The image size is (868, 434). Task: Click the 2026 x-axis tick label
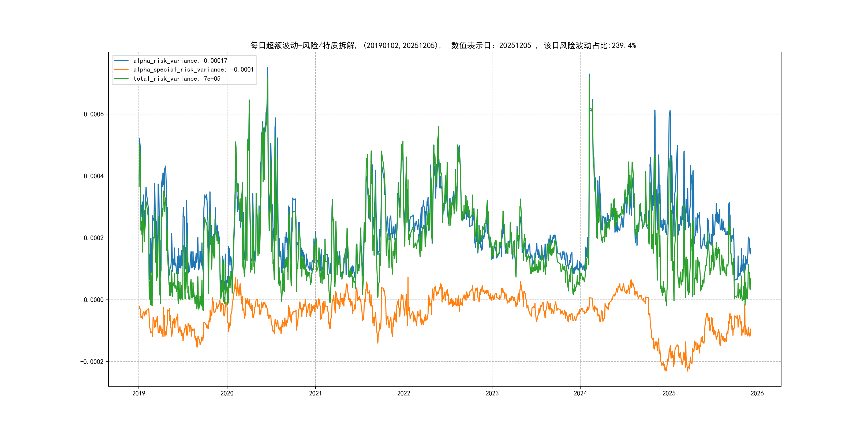[757, 393]
